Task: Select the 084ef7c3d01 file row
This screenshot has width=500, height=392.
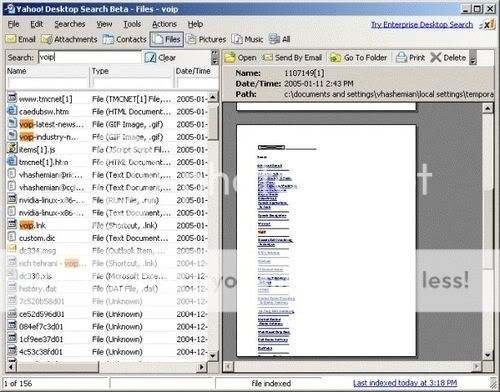Action: pyautogui.click(x=107, y=327)
